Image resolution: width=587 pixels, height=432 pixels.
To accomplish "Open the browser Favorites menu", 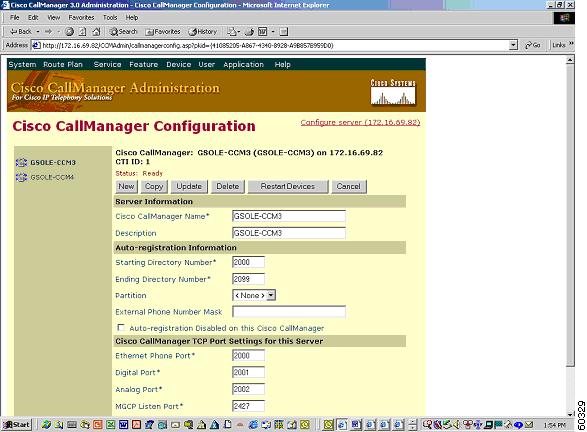I will (x=81, y=17).
